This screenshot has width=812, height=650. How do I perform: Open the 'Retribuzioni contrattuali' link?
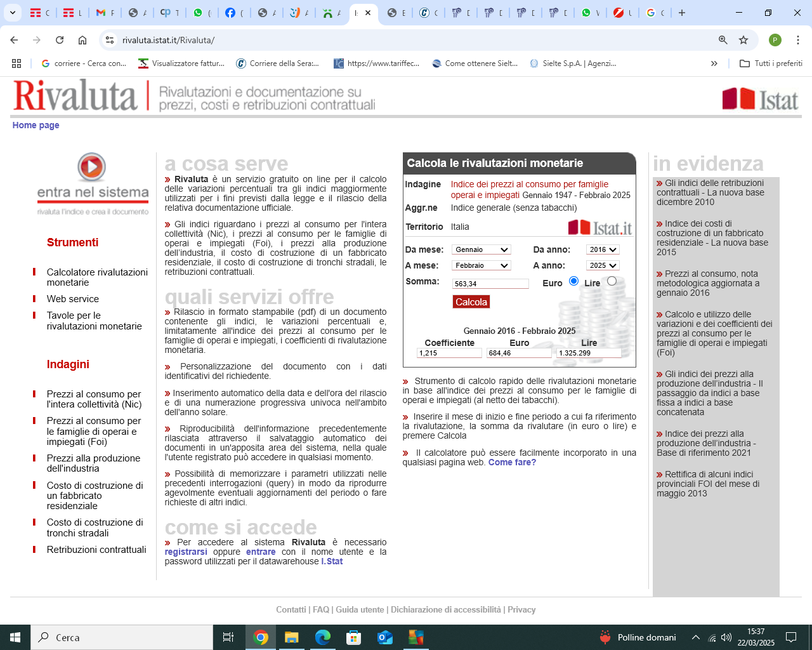[96, 550]
